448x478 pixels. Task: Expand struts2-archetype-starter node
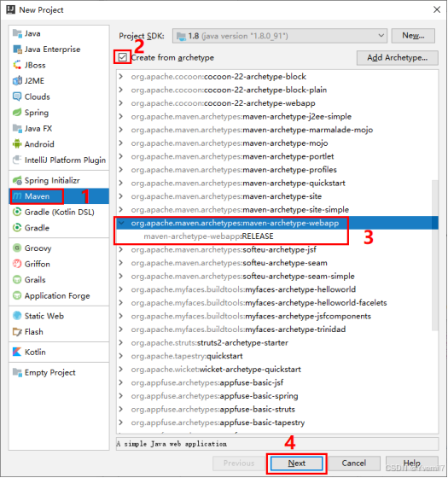pyautogui.click(x=121, y=342)
